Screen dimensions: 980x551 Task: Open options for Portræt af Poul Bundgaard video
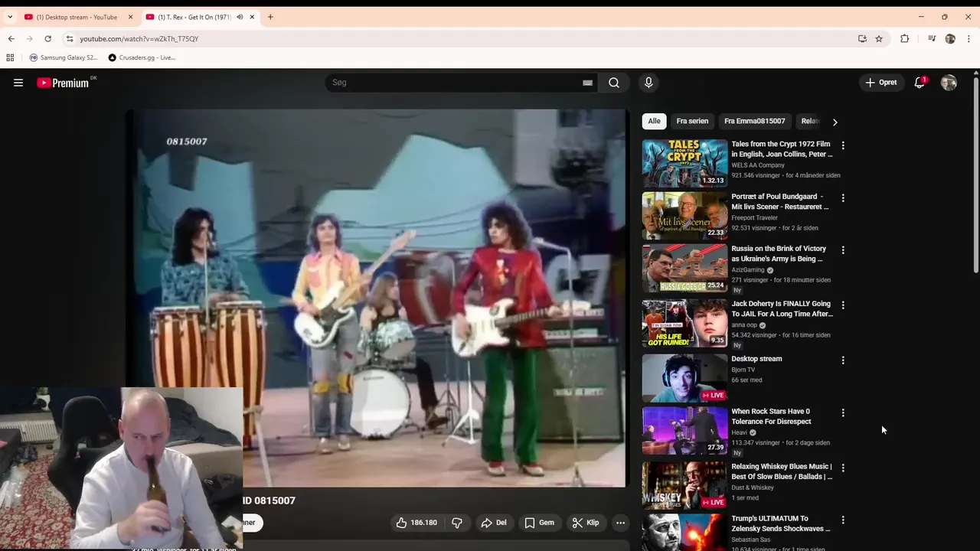843,197
